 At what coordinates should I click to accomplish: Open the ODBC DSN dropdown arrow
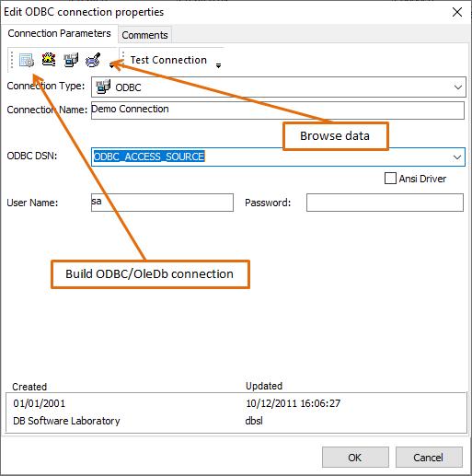457,157
